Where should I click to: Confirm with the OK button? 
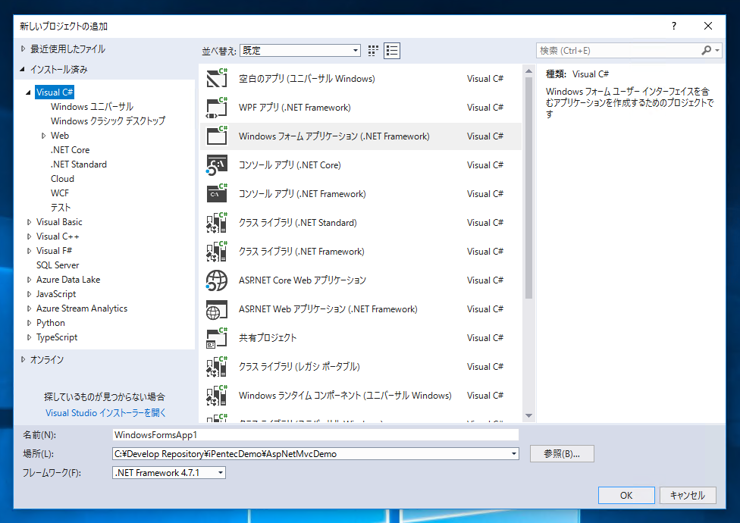coord(626,495)
